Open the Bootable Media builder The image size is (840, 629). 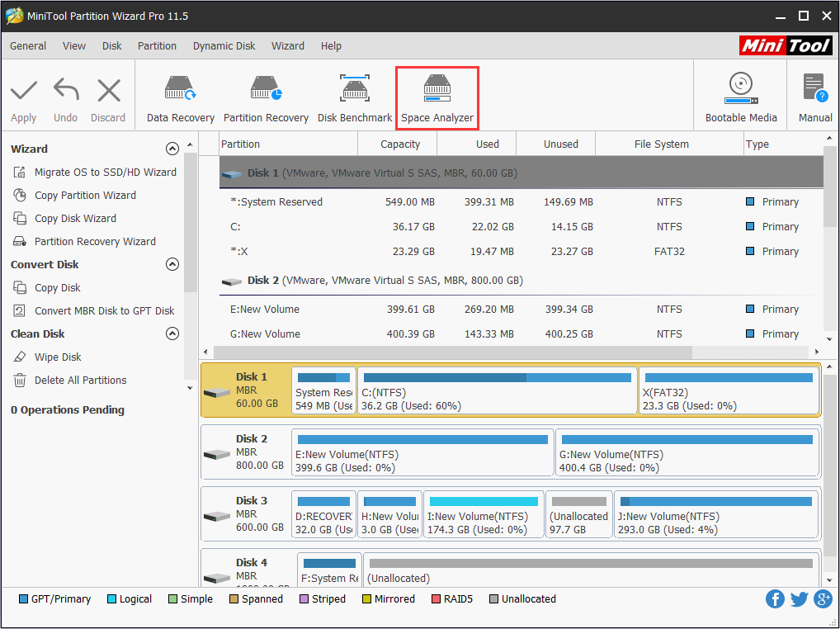pos(741,98)
